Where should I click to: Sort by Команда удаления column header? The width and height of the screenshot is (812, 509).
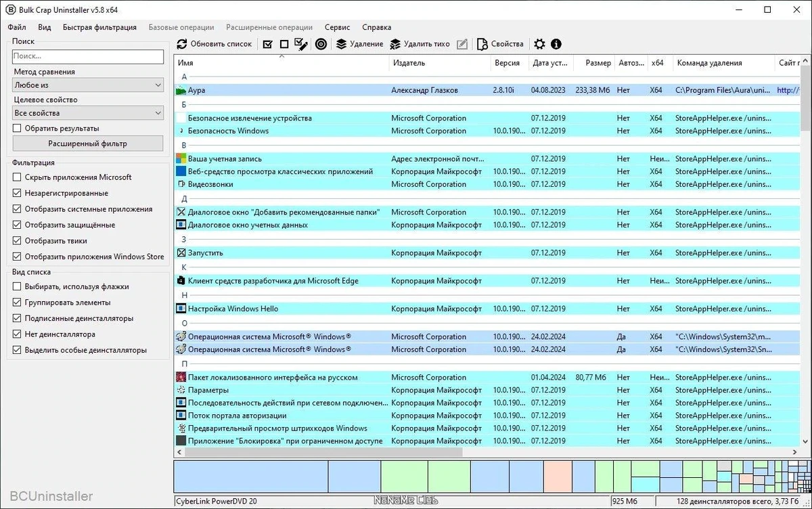click(723, 63)
